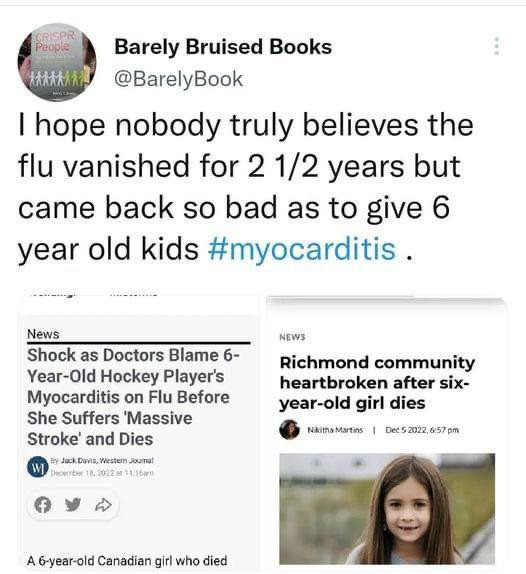Viewport: 526px width, 574px height.
Task: Open the 'Shock as Doctors Blame' headline
Action: [x=133, y=397]
